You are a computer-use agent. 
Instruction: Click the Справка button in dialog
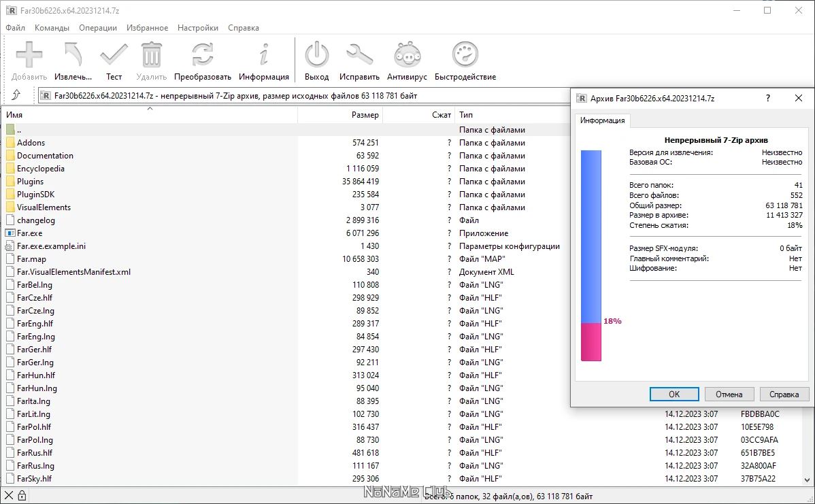[784, 394]
